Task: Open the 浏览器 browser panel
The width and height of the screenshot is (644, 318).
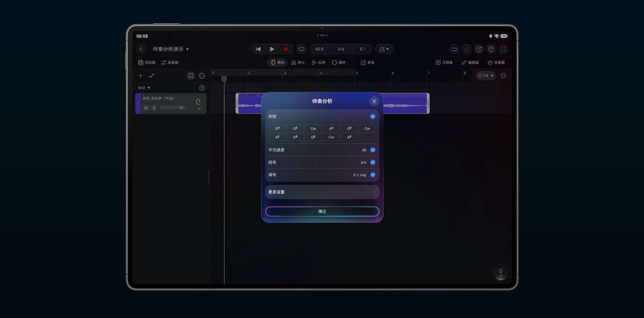Action: (147, 63)
